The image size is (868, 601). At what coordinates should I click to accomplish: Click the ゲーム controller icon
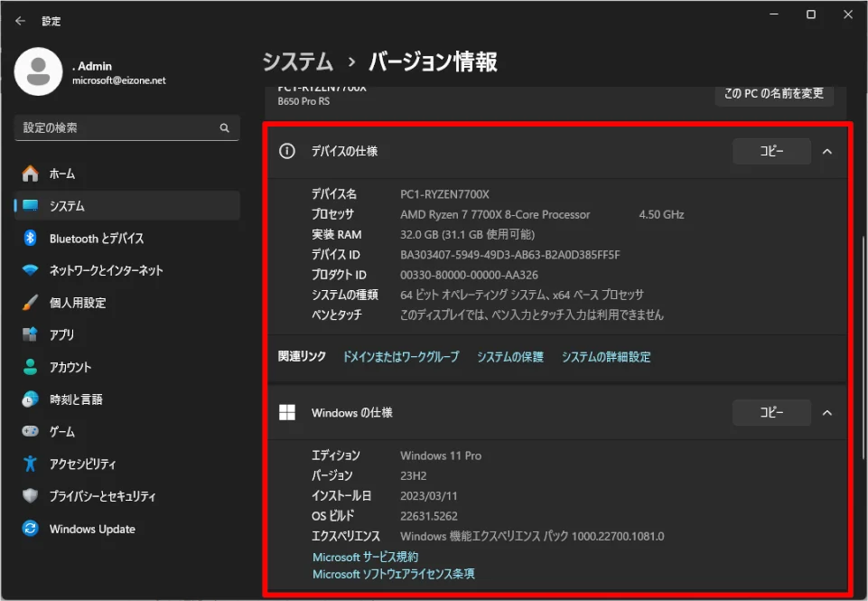[x=31, y=431]
